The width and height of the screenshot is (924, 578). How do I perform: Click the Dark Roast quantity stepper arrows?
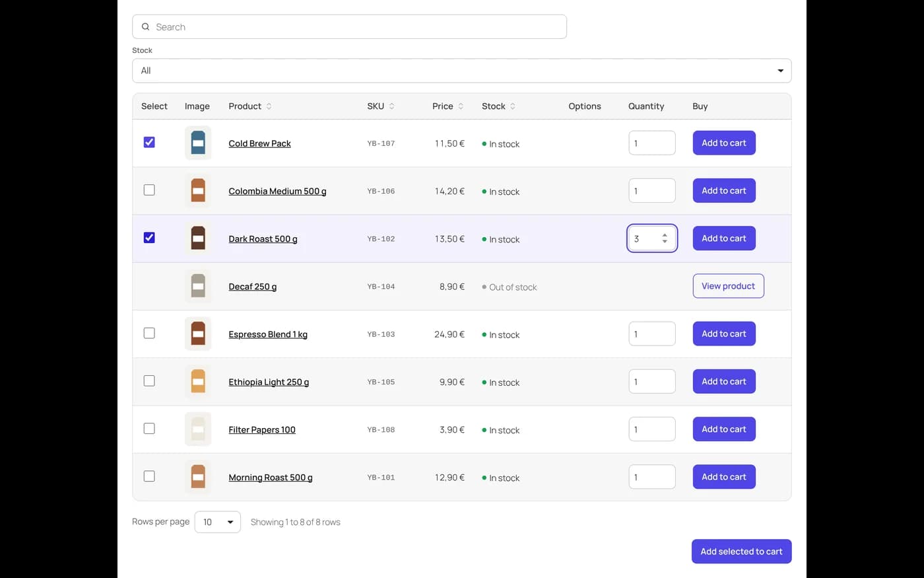665,238
